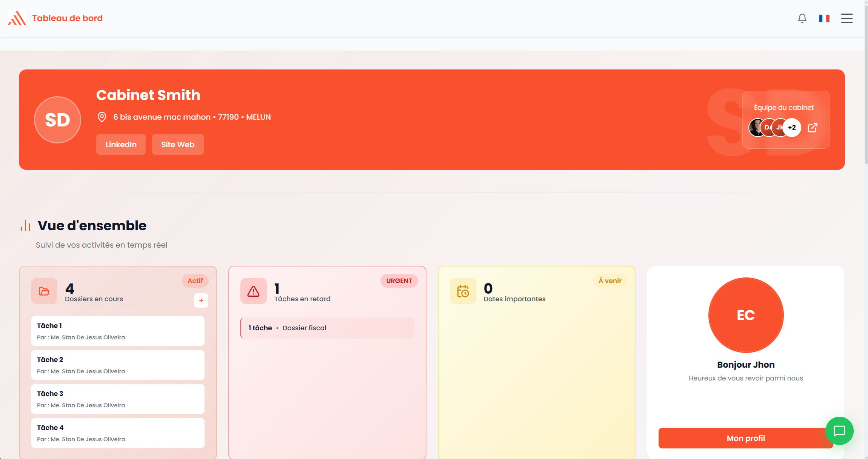The image size is (868, 459).
Task: Click the arrow next to Dossiers en cours
Action: pos(201,300)
